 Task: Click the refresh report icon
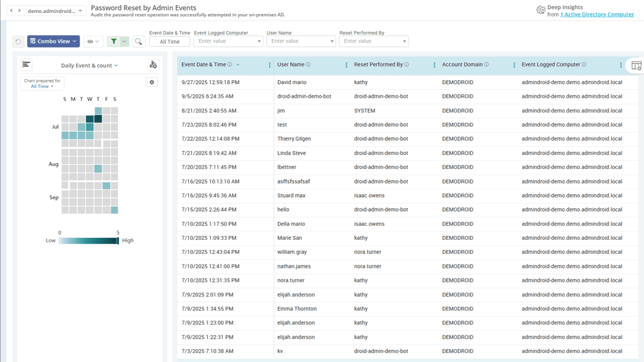click(x=18, y=42)
